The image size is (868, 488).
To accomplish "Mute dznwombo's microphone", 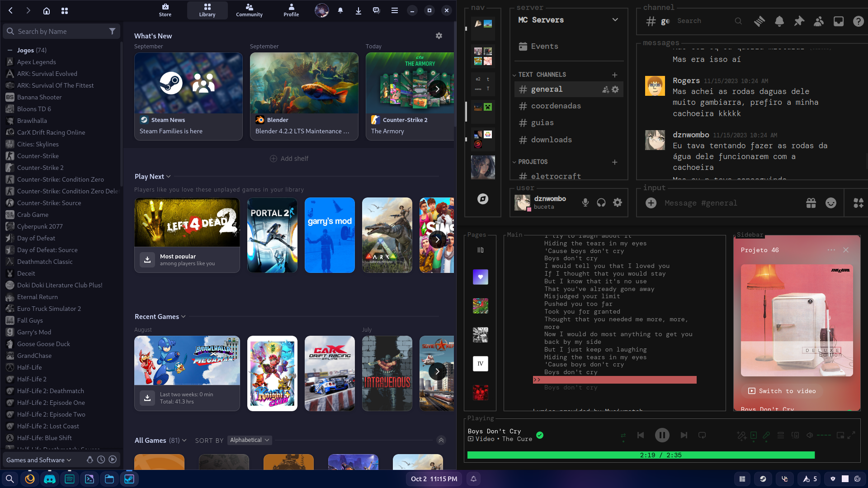I will click(585, 202).
